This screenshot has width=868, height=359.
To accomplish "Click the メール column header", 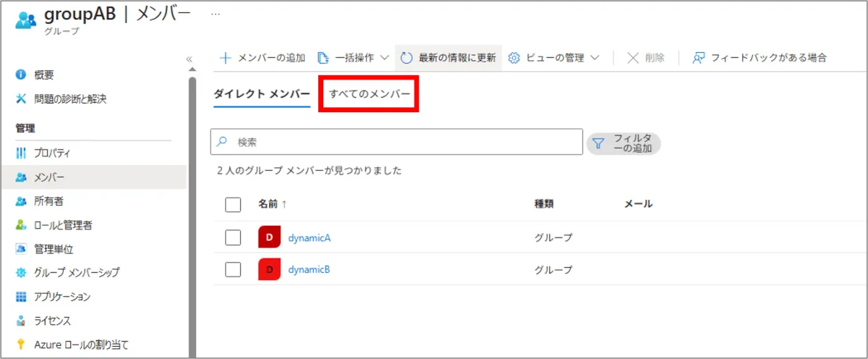I will pyautogui.click(x=638, y=204).
